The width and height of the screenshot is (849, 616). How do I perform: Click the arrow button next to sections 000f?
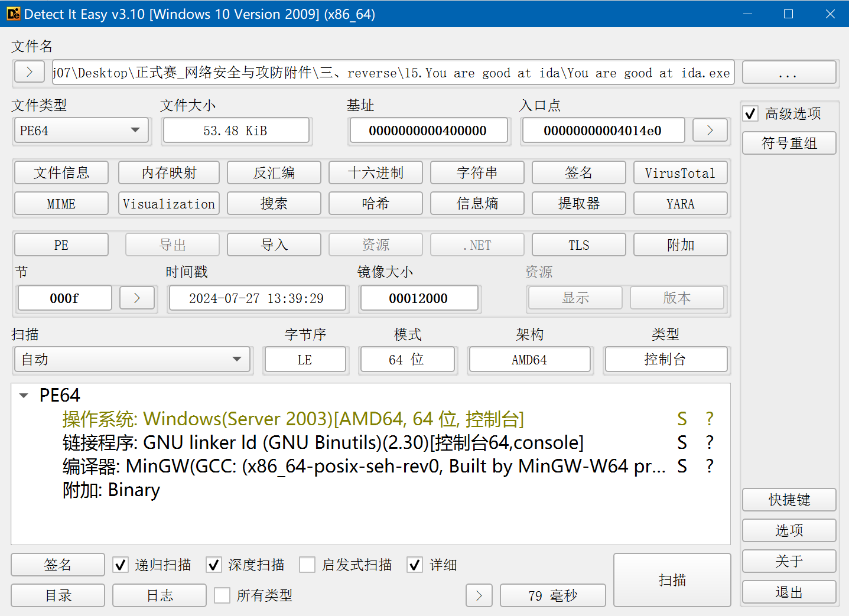(136, 298)
